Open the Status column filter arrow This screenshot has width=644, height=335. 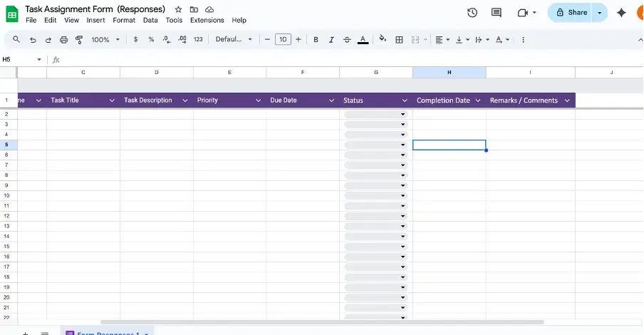click(405, 100)
